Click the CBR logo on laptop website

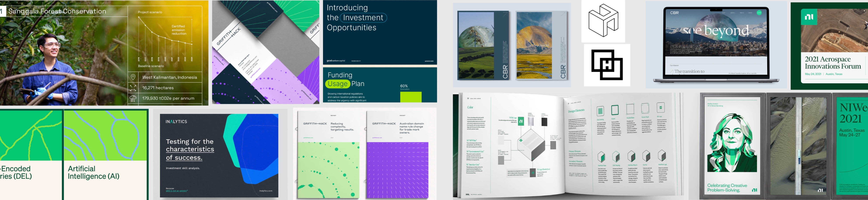click(674, 13)
